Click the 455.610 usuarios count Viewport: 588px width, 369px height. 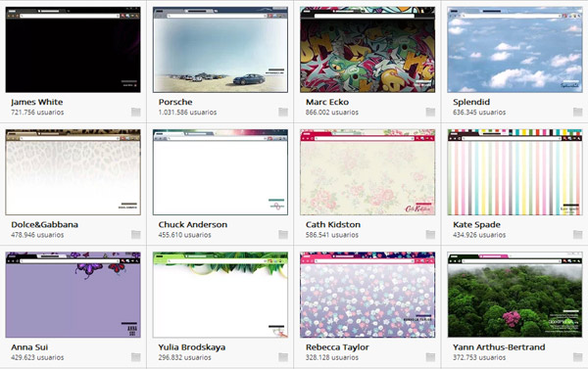tap(184, 235)
